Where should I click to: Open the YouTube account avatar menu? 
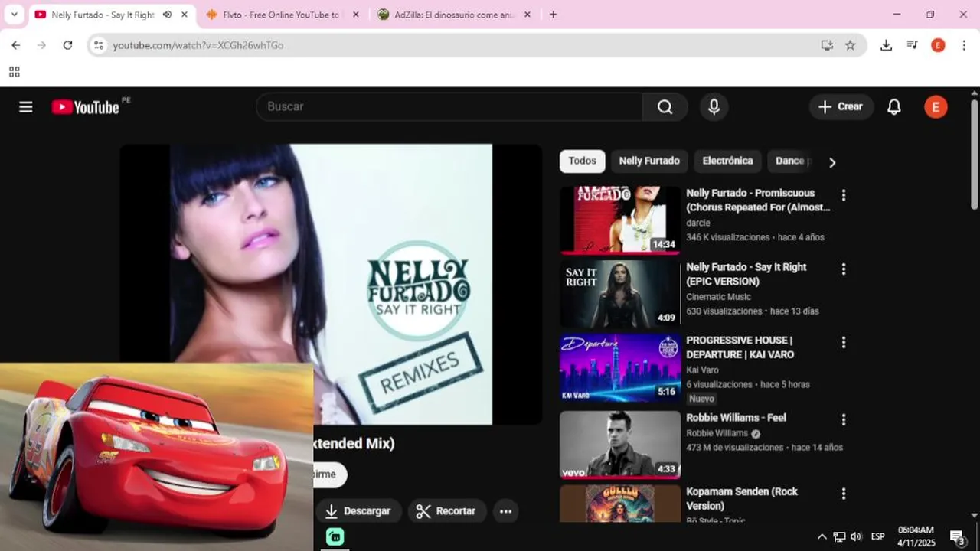tap(936, 107)
